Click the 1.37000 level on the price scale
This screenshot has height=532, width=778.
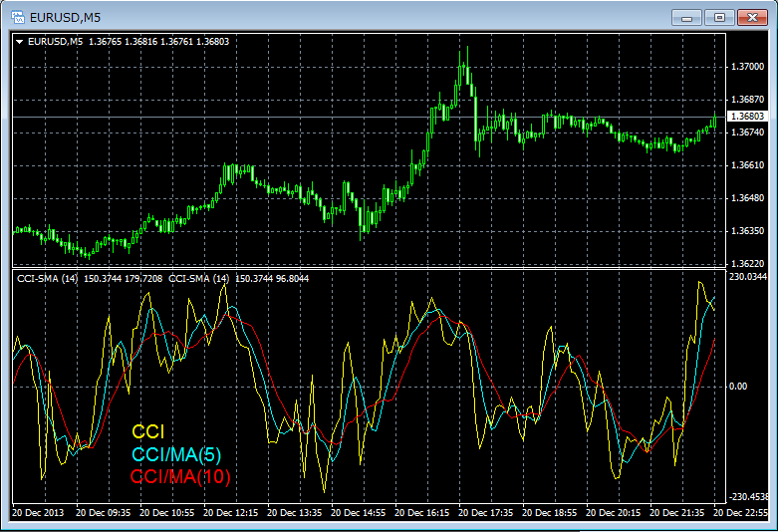746,67
